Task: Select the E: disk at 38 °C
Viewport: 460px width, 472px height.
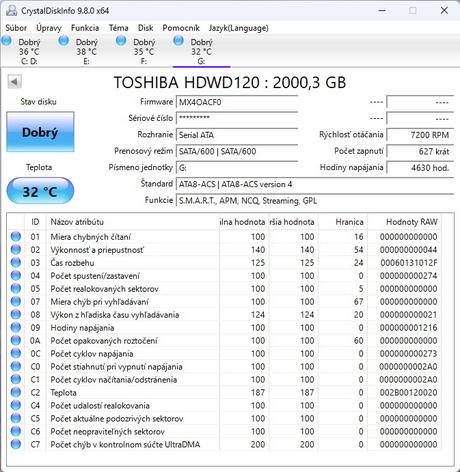Action: [86, 51]
